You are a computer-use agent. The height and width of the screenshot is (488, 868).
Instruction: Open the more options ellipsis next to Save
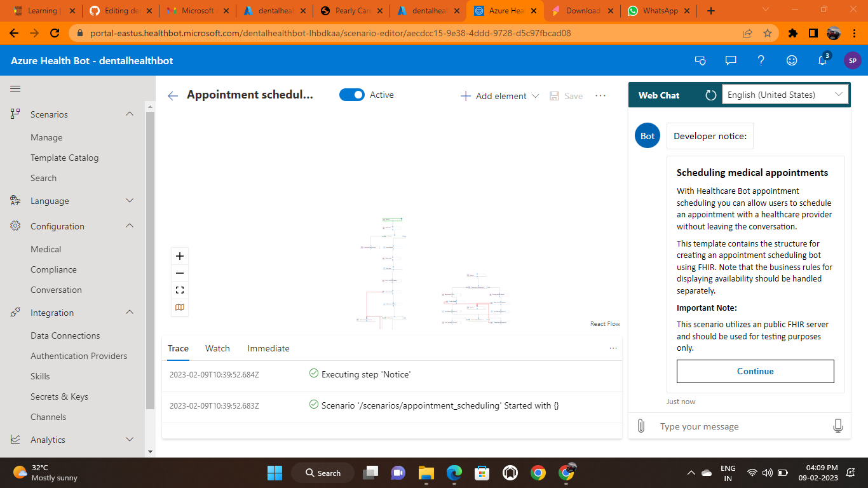point(600,95)
